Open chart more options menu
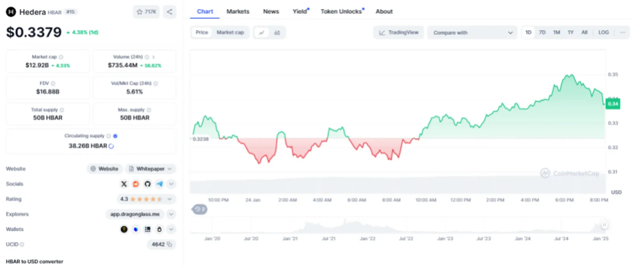The width and height of the screenshot is (644, 268). 623,33
